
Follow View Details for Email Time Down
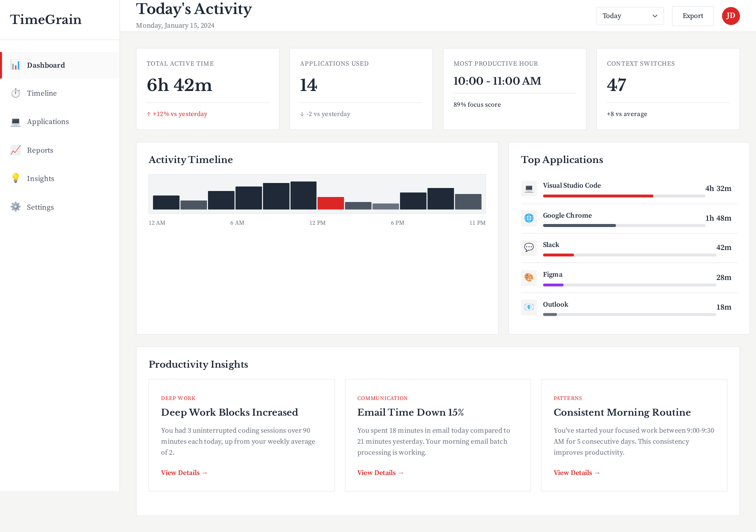[x=380, y=472]
